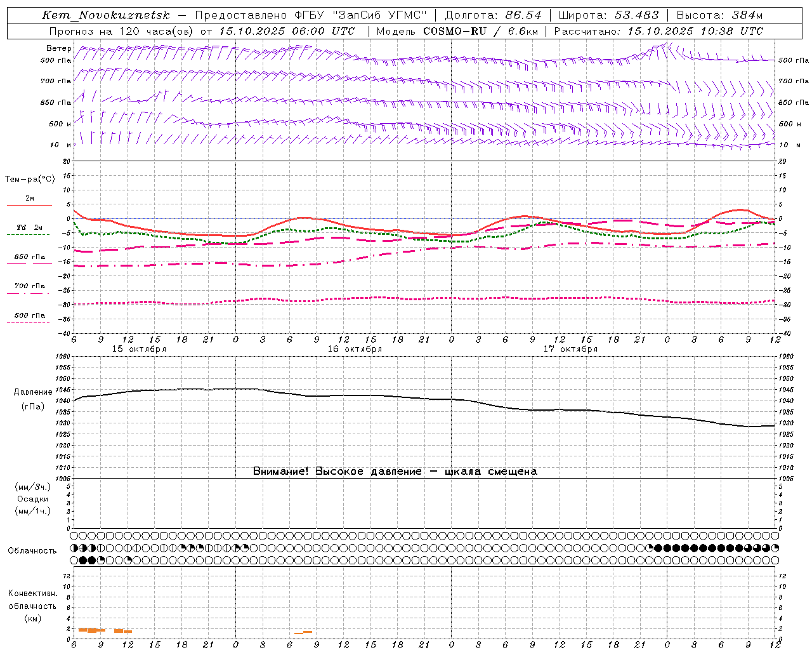Screen dimensions: 812x650
Task: Click the Внимание! Высокое давление warning text
Action: 395,471
